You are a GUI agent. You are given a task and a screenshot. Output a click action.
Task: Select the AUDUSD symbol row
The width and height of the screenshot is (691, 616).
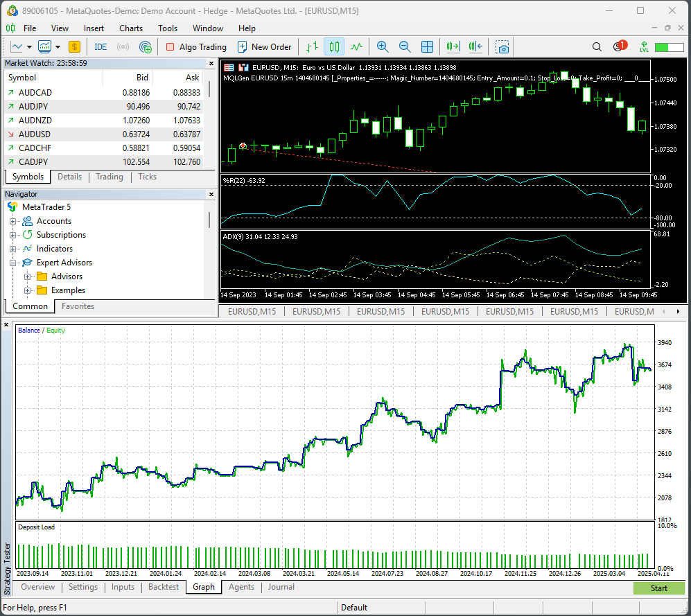pos(104,134)
